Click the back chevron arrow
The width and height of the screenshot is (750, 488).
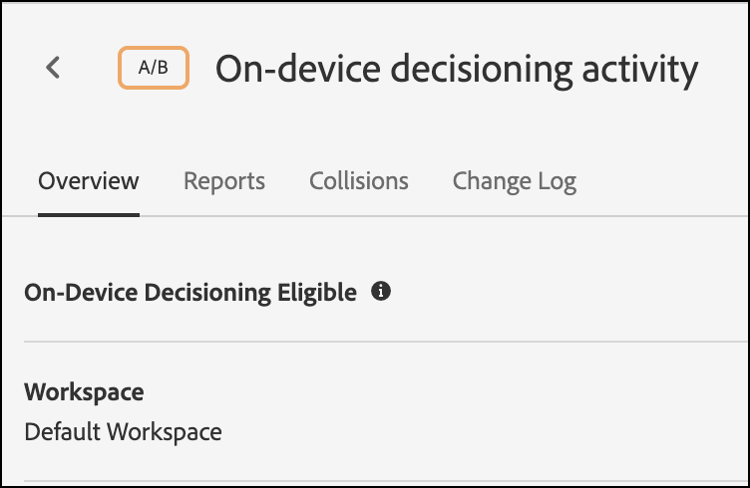tap(54, 68)
